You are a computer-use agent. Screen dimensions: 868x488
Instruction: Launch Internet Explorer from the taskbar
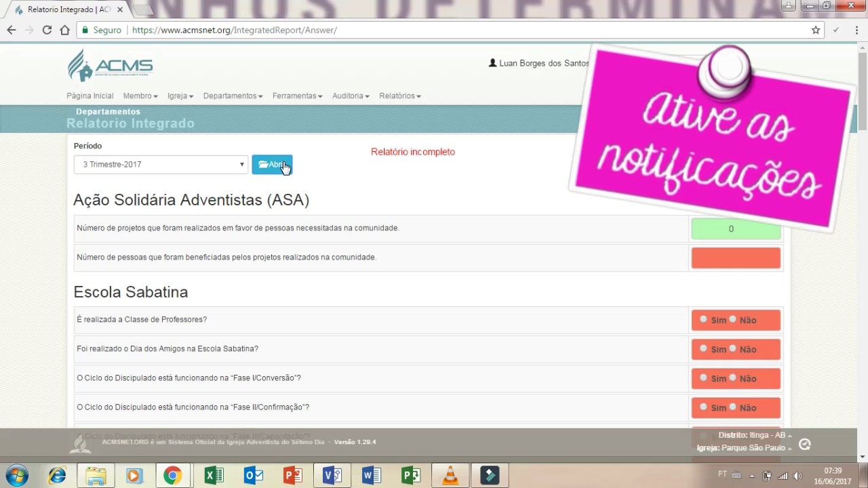pyautogui.click(x=58, y=476)
